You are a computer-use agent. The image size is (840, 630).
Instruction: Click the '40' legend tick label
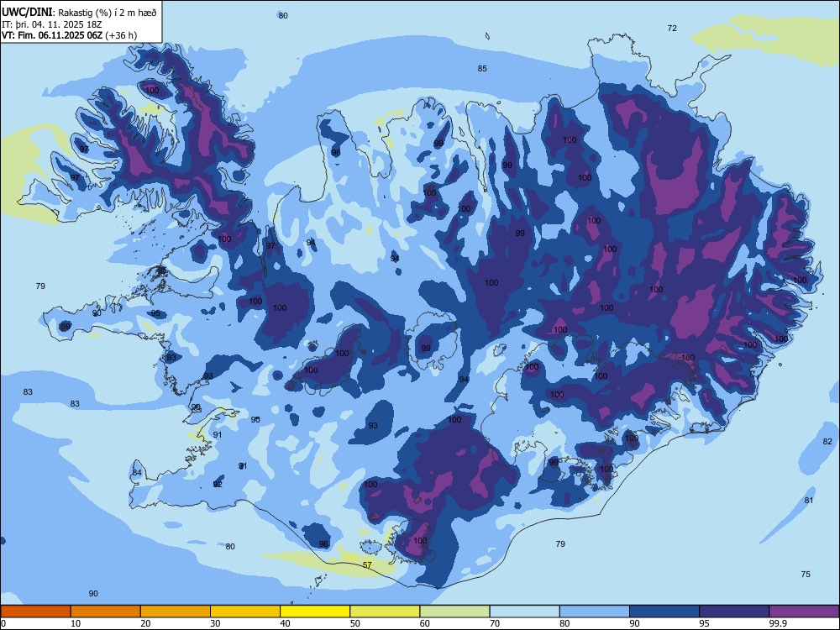point(285,623)
